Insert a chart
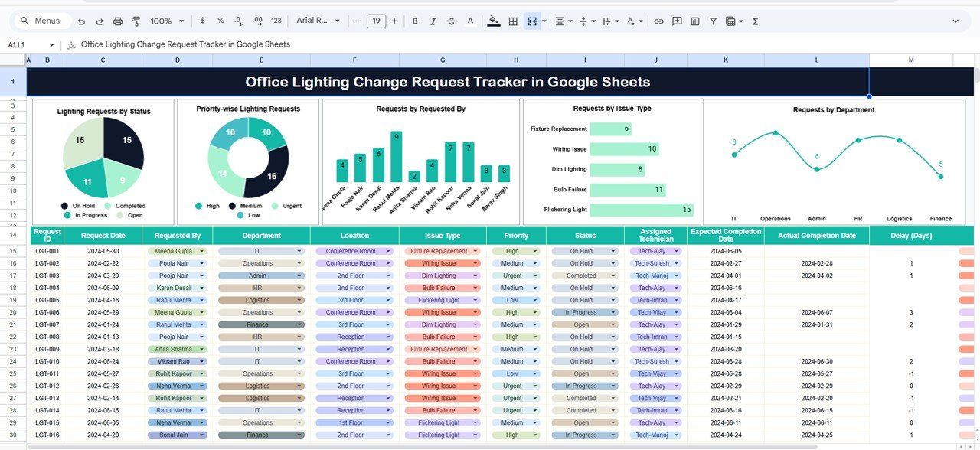 pos(697,21)
